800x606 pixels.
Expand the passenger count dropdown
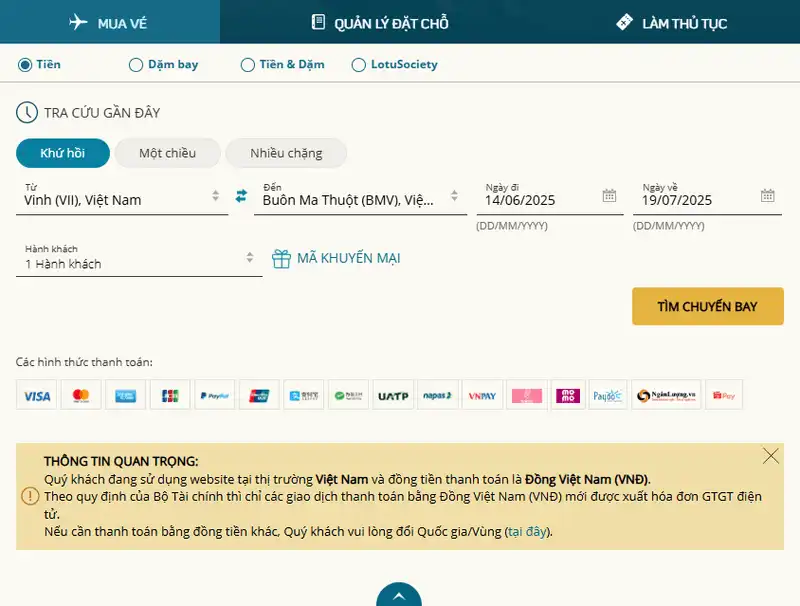point(139,263)
